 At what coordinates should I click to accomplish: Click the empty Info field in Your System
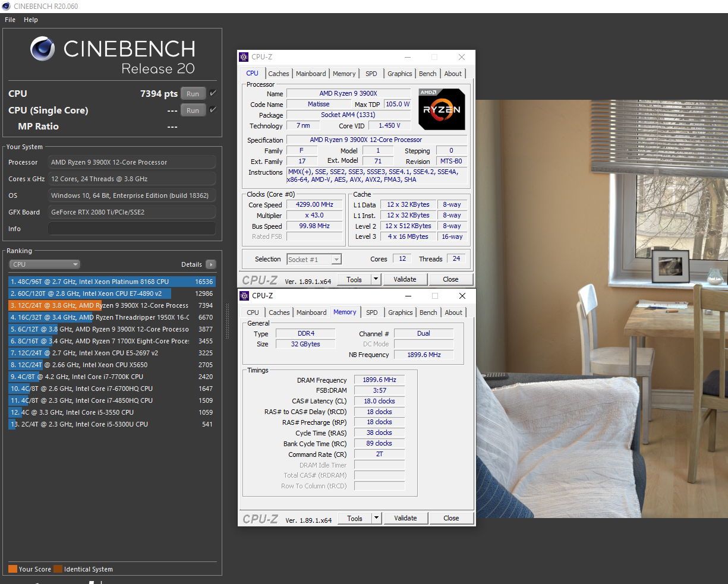point(132,229)
